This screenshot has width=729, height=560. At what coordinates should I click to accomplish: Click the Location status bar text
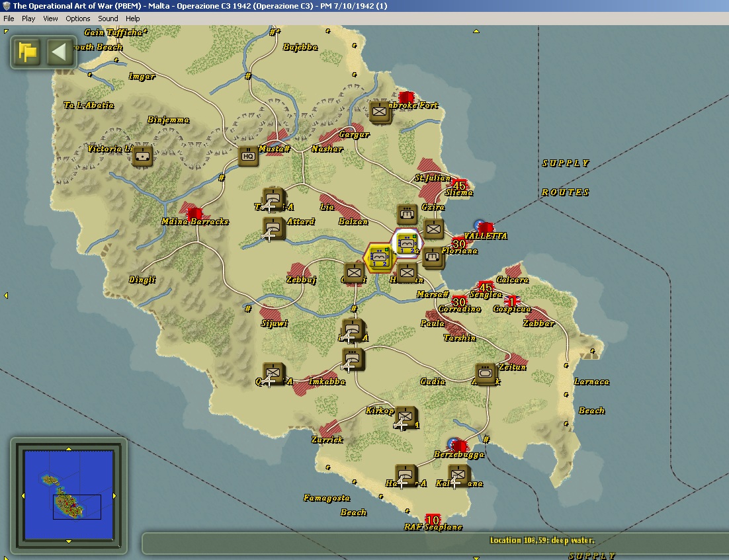tap(542, 540)
